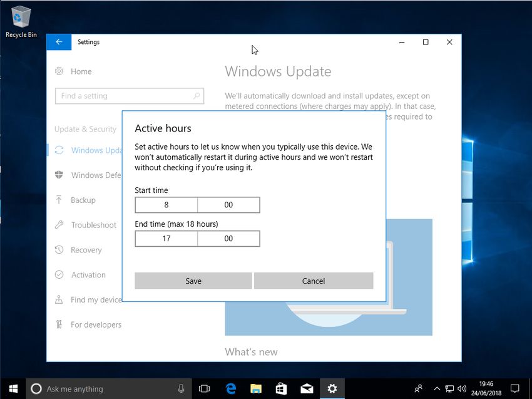Click the Find my device person icon
Viewport: 532px width, 399px height.
pos(59,299)
